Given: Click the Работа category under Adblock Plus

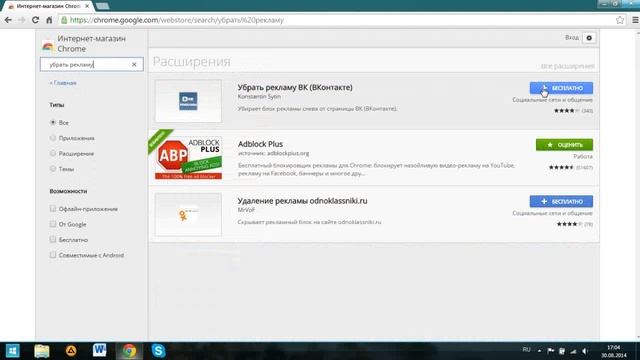Looking at the screenshot, I should [x=583, y=156].
